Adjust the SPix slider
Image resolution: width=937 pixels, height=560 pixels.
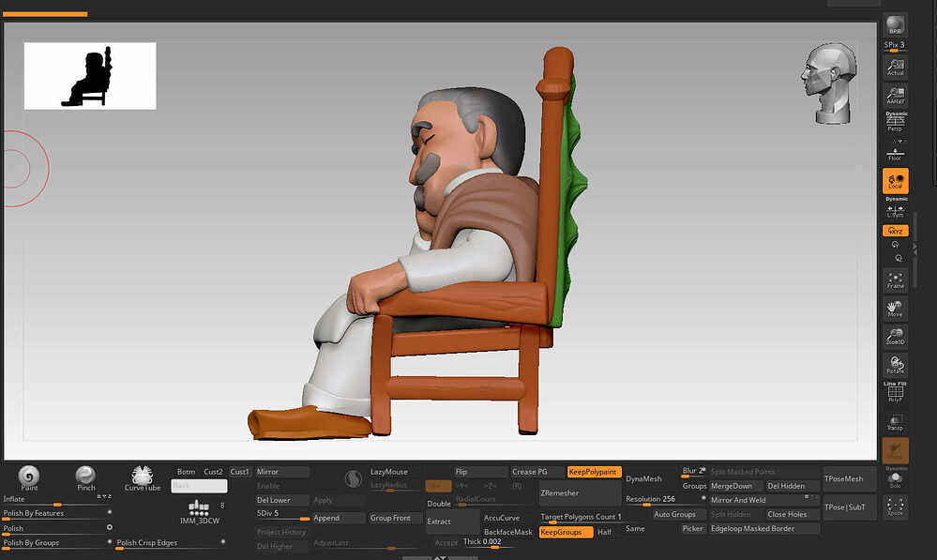pos(895,47)
